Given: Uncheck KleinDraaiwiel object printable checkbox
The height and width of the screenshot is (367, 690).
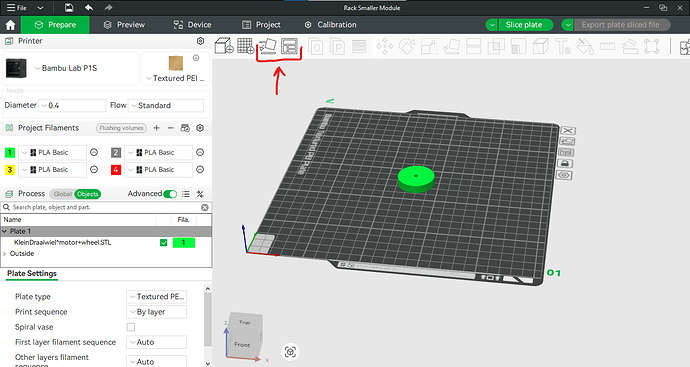Looking at the screenshot, I should (x=164, y=242).
